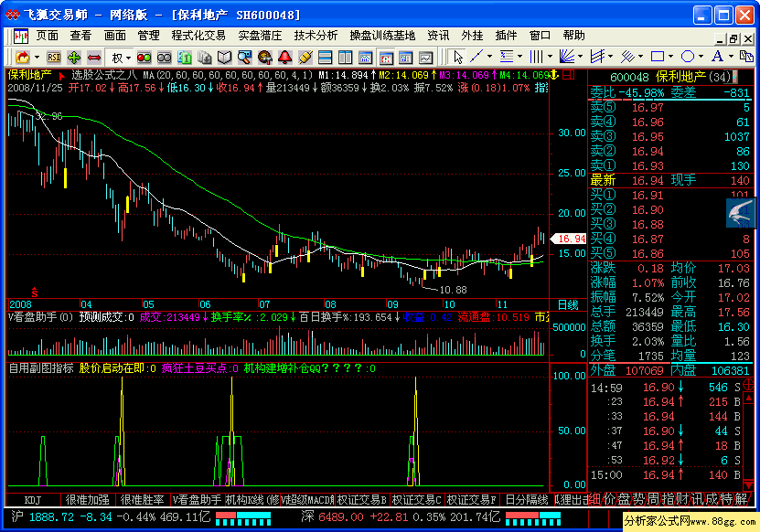Select the RSI indicator toolbar icon
Screen dimensions: 760x532
(54, 58)
